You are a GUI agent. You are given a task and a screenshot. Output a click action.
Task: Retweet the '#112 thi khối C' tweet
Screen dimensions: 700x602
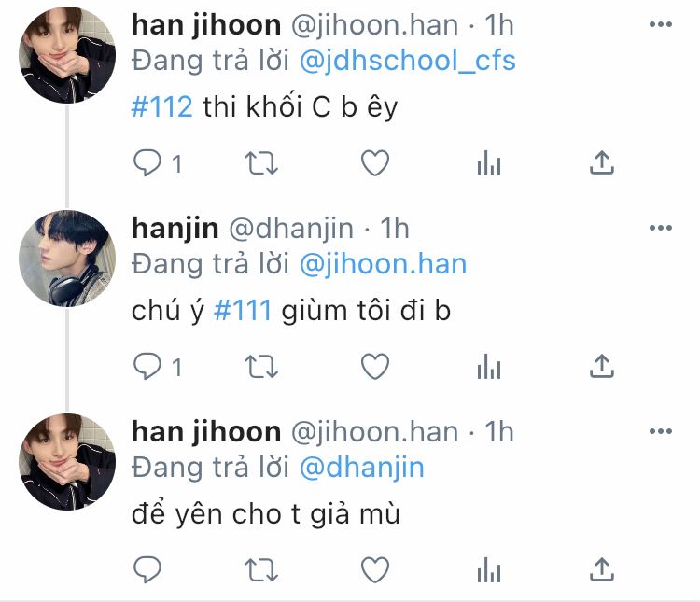pos(261,163)
